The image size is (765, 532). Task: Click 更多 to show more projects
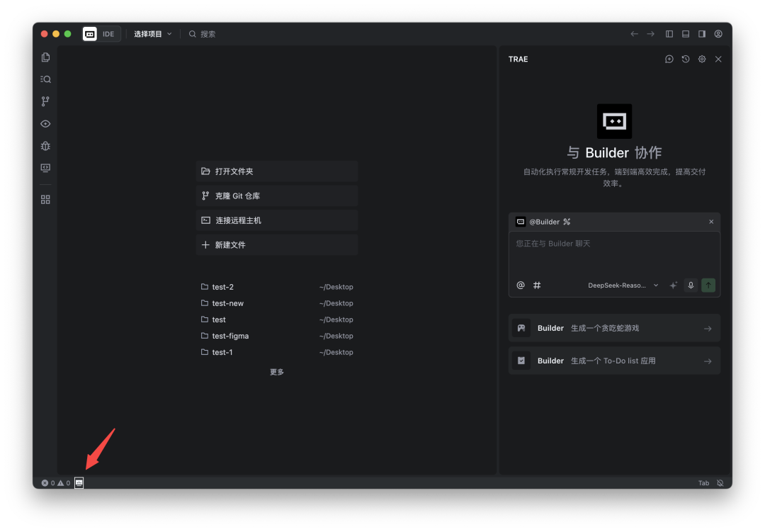coord(277,372)
